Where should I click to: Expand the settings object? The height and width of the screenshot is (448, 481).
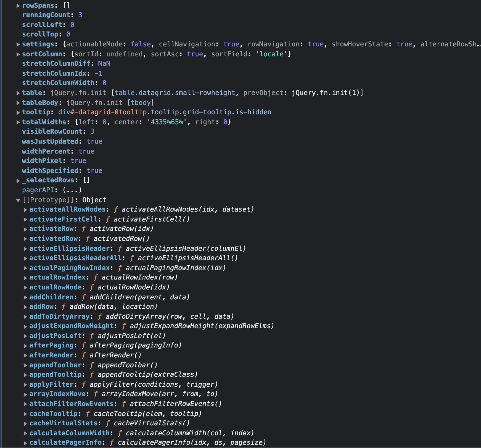coord(18,44)
